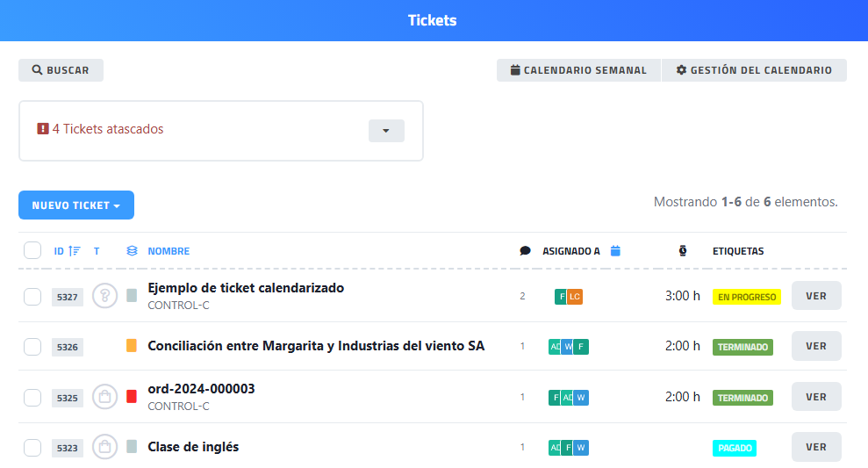Viewport: 868px width, 468px height.
Task: Click the En Progreso tag label
Action: [747, 297]
